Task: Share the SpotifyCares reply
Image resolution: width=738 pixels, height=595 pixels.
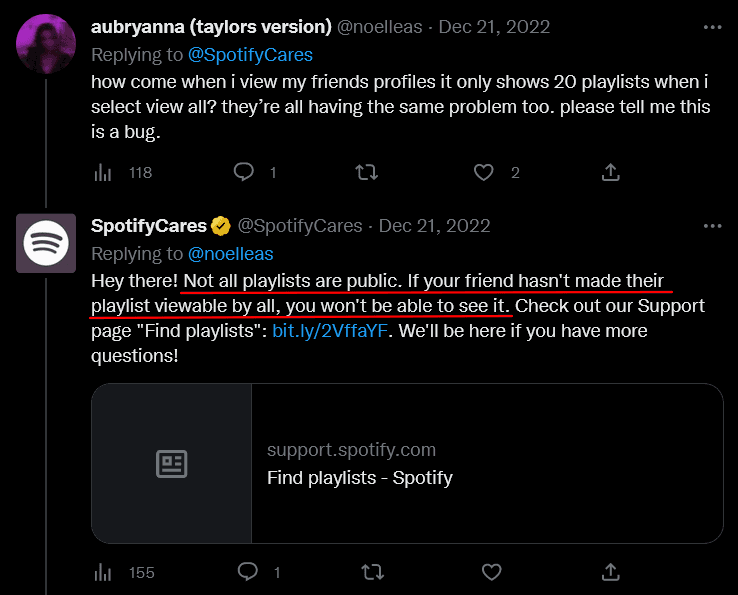Action: tap(610, 572)
